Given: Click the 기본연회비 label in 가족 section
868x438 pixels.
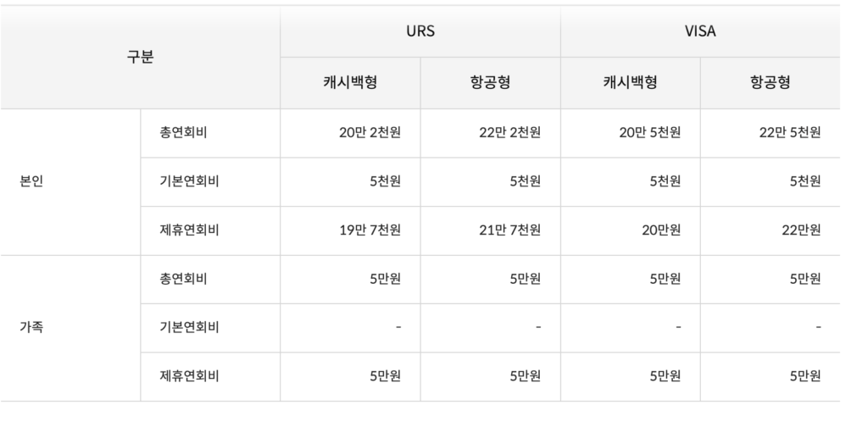Looking at the screenshot, I should tap(189, 327).
